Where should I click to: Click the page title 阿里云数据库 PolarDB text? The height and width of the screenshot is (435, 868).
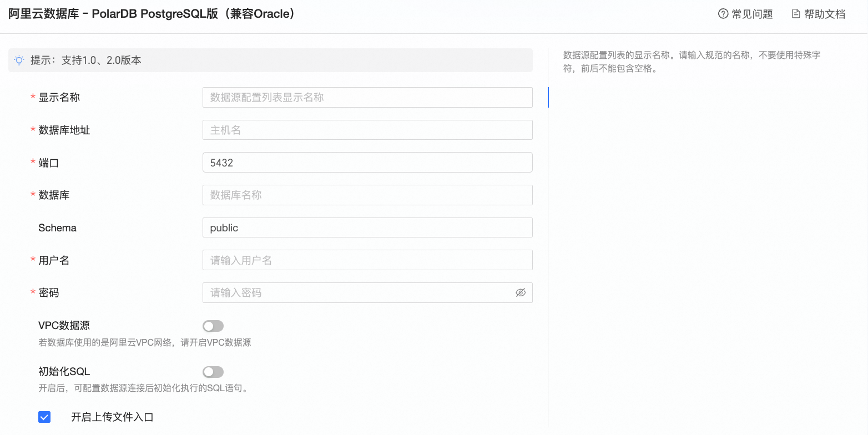point(152,14)
